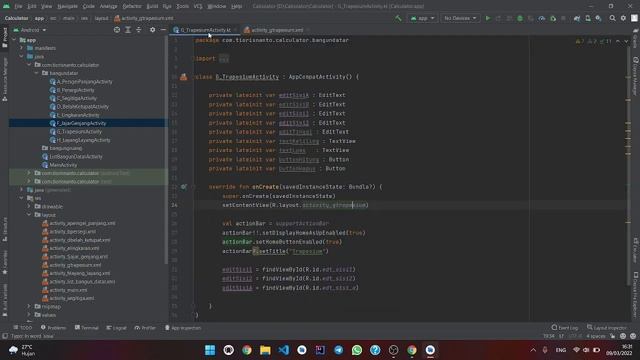Click the Make Project hammer icon
Image resolution: width=640 pixels, height=360 pixels.
[x=398, y=18]
